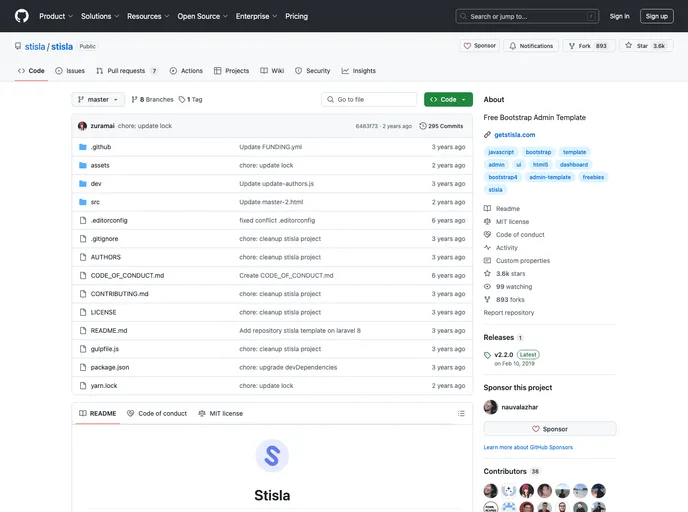Screen dimensions: 688x512
Task: Fork the repository with Fork button
Action: [x=589, y=46]
